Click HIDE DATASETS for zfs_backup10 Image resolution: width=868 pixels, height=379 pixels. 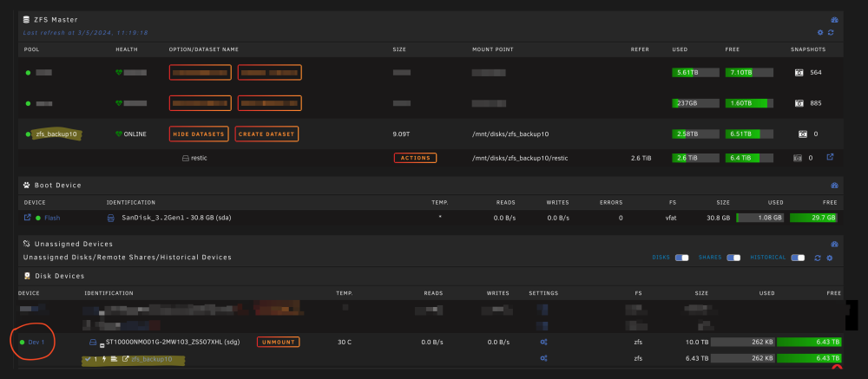click(199, 134)
